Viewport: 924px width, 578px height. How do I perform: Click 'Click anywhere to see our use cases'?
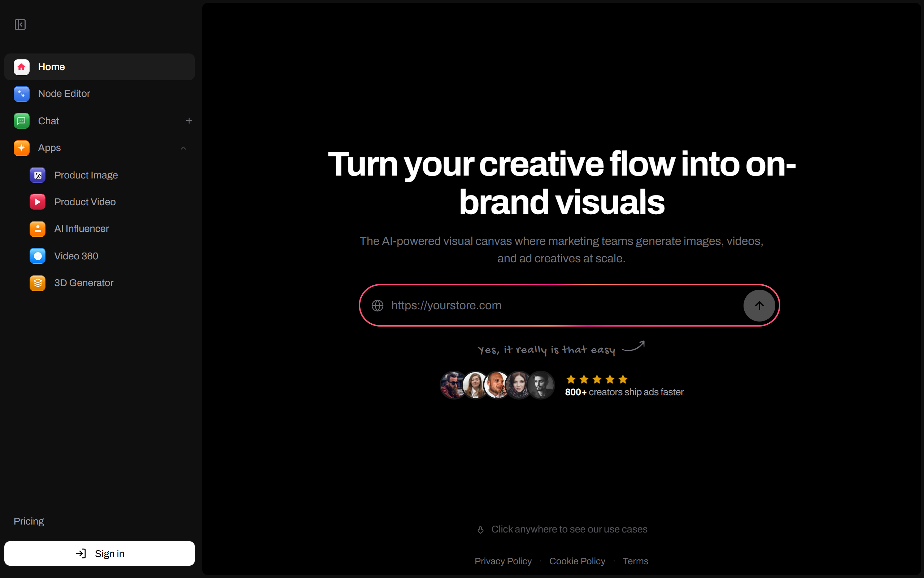coord(569,530)
